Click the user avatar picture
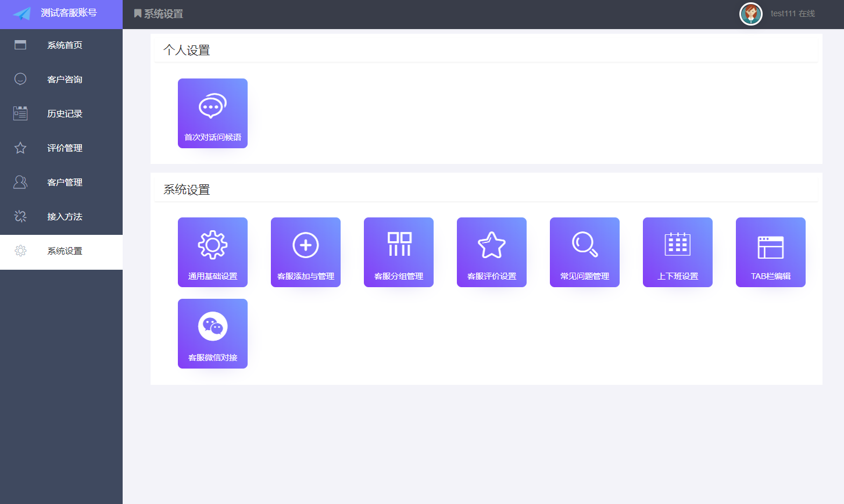Screen dimensions: 844x504 [751, 14]
